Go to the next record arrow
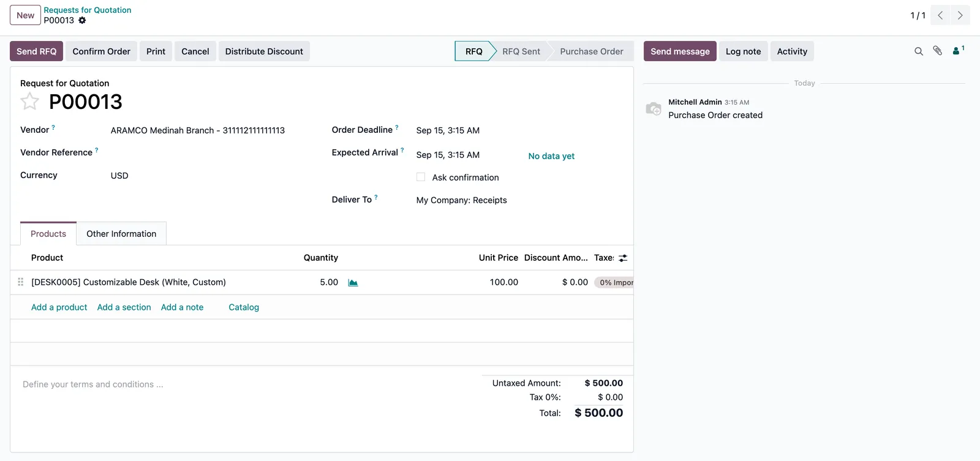 (x=960, y=15)
